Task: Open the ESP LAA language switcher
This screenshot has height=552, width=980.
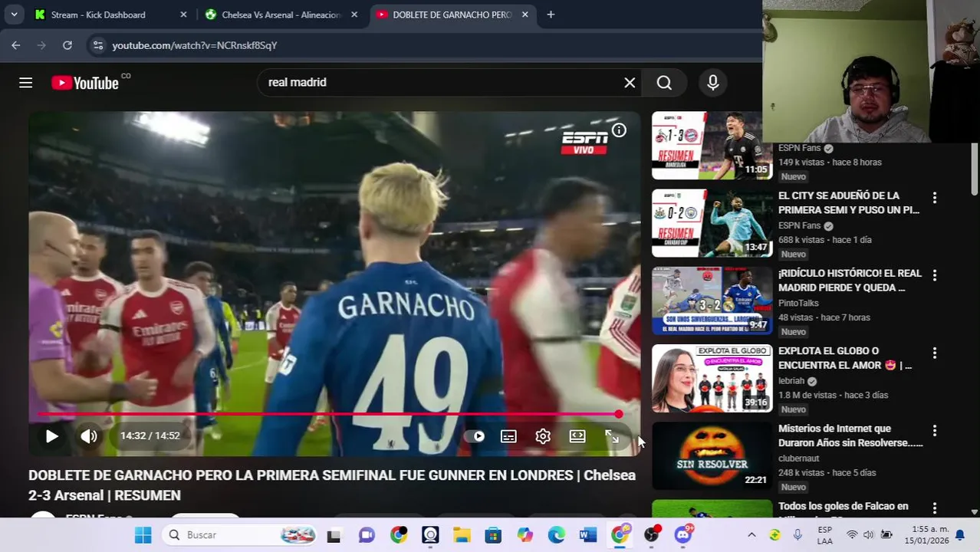Action: pyautogui.click(x=825, y=535)
